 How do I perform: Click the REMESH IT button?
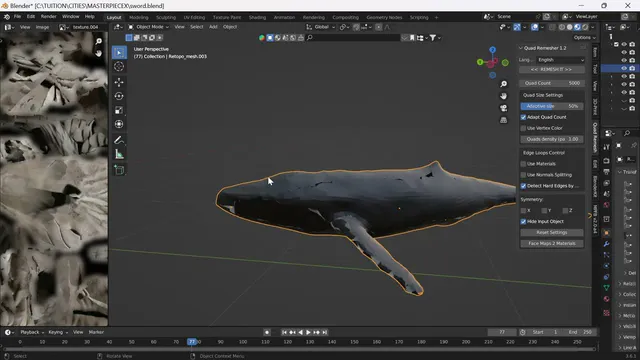click(551, 69)
